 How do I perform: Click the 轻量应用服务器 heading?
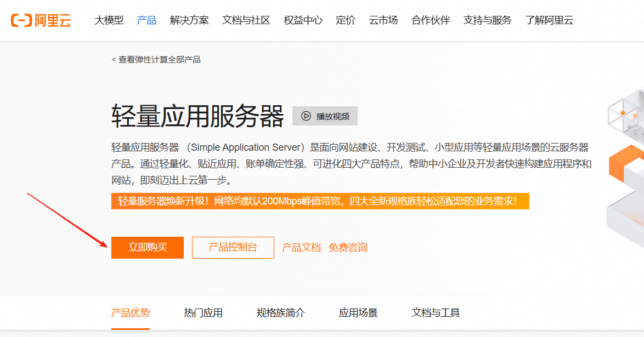coord(197,116)
